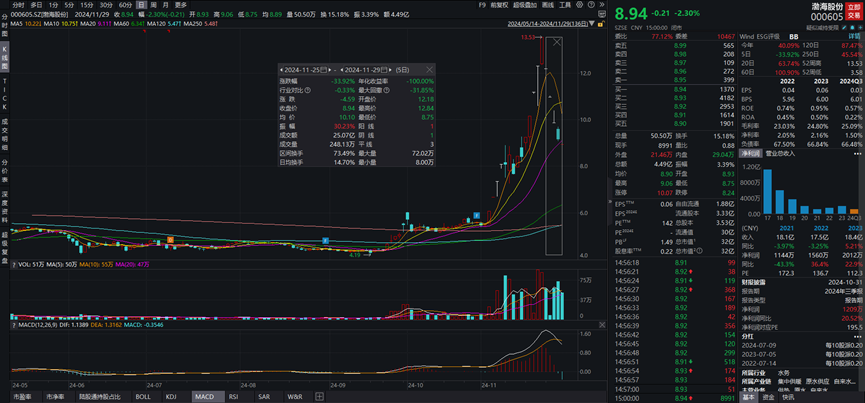Image resolution: width=865 pixels, height=403 pixels.
Task: Open the edit pencil icon in quote panel
Action: click(x=843, y=28)
